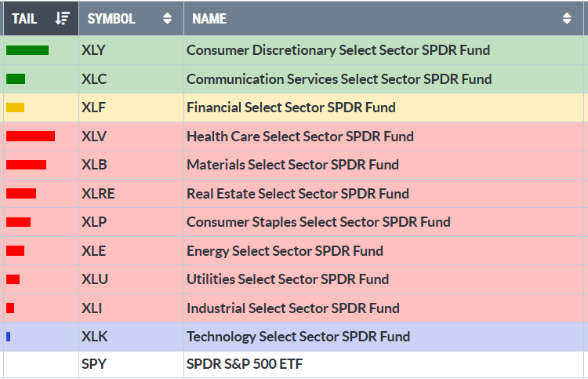Select the NAME column header
Viewport: 588px width, 379px height.
[209, 18]
